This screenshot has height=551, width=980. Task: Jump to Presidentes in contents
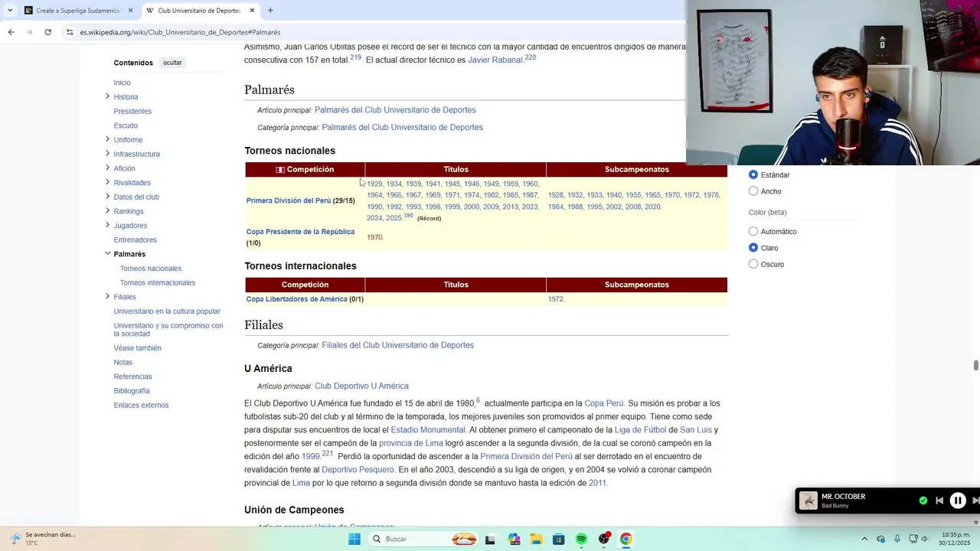(x=132, y=111)
